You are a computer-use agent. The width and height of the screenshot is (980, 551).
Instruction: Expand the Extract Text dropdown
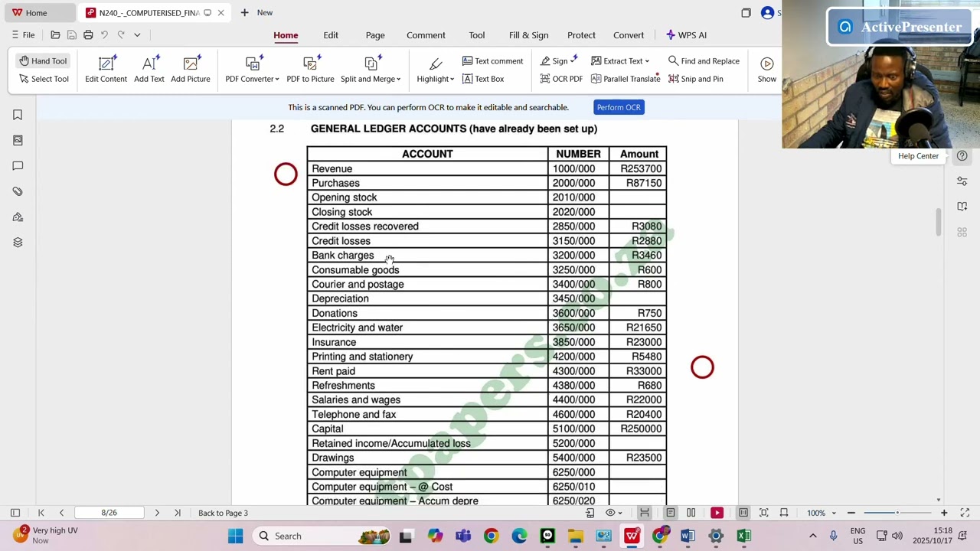click(620, 61)
